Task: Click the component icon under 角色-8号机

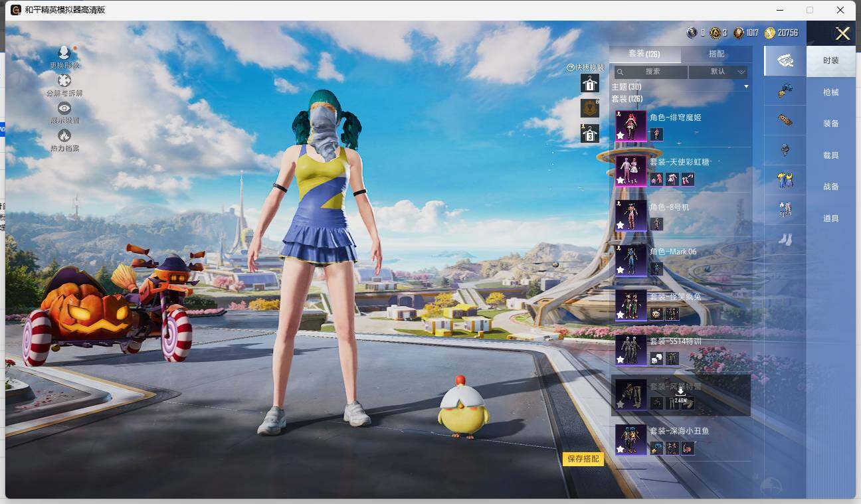Action: pos(656,224)
